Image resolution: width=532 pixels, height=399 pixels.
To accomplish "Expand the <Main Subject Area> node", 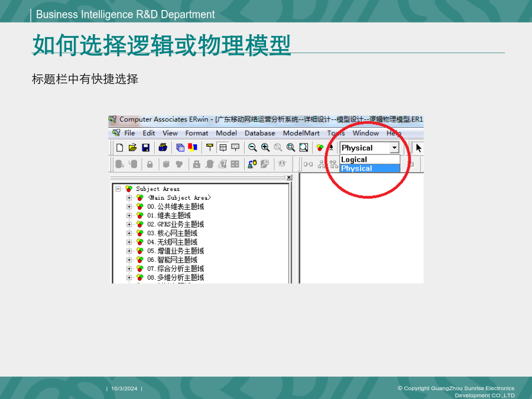I will coord(129,197).
